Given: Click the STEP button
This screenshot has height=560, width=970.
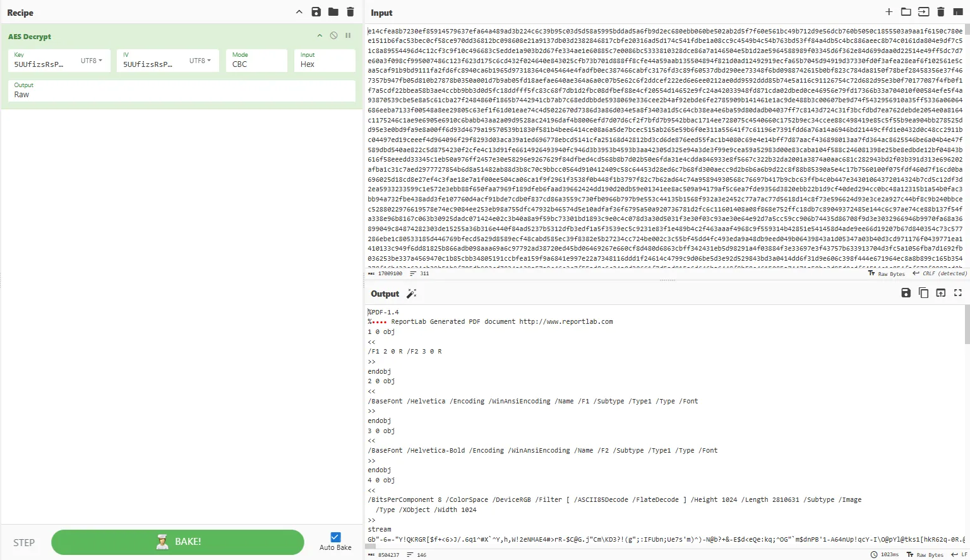Looking at the screenshot, I should pos(24,542).
